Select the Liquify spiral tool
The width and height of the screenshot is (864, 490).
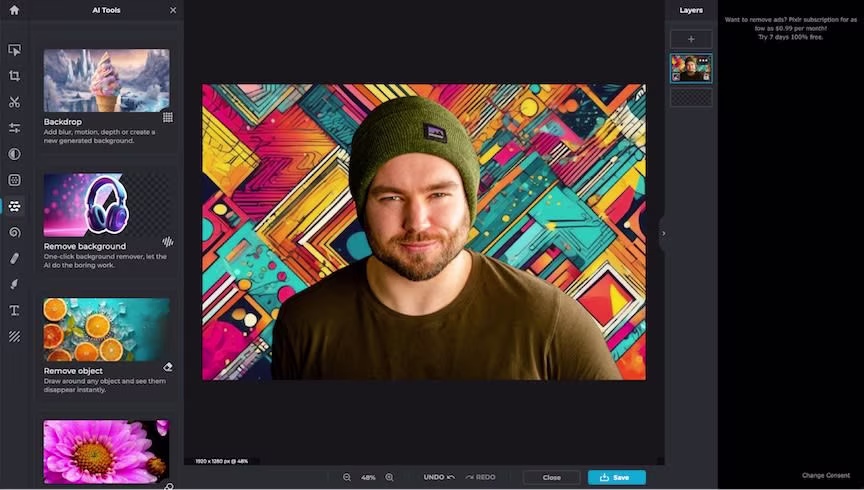[x=14, y=232]
